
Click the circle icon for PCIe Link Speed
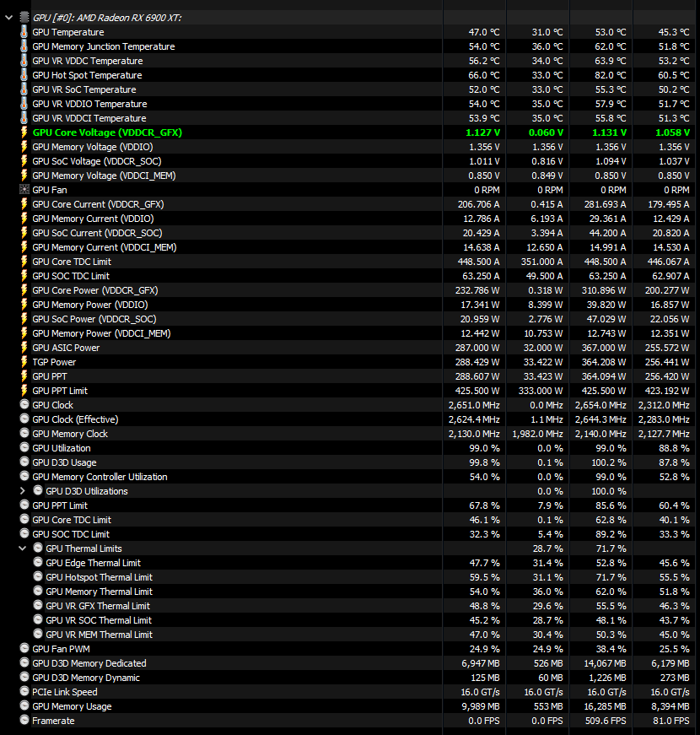coord(24,691)
